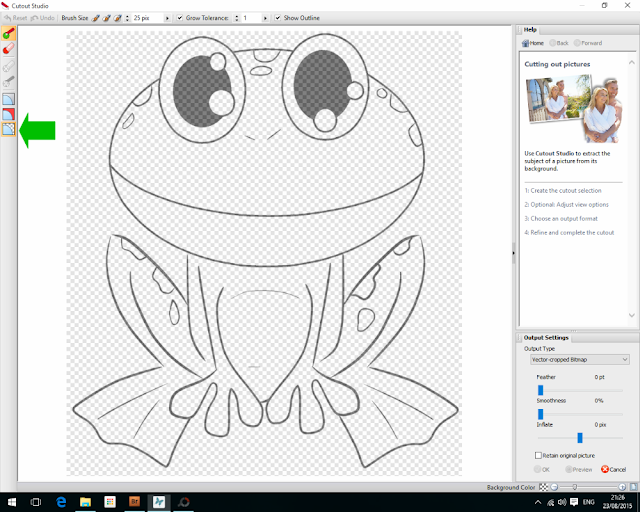Expand the Grow Tolerance flyout arrow

pos(265,18)
